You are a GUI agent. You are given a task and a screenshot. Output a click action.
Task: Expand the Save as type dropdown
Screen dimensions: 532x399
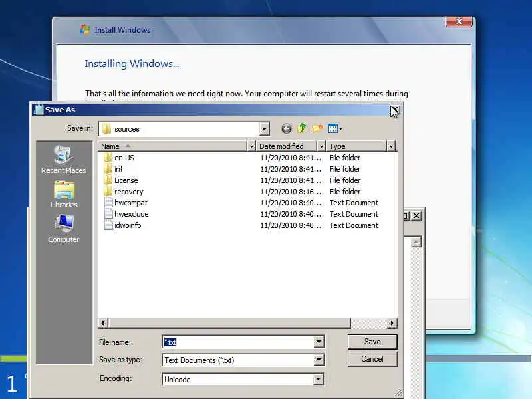319,360
